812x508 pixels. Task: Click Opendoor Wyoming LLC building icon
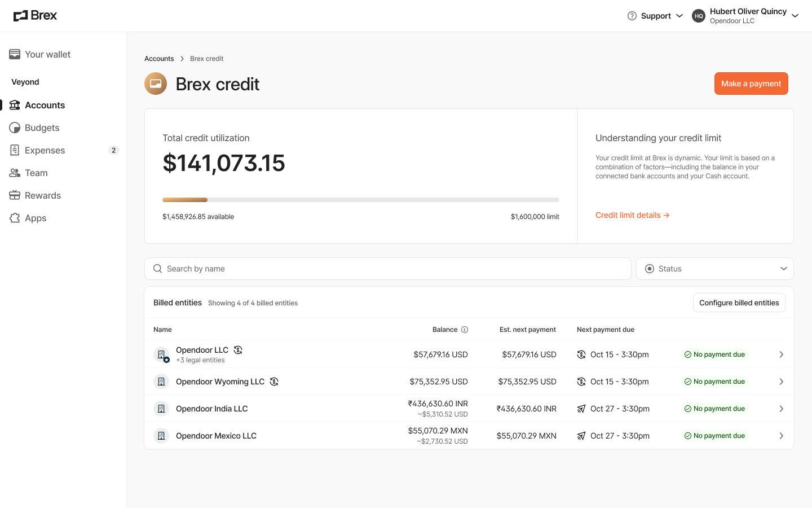161,382
